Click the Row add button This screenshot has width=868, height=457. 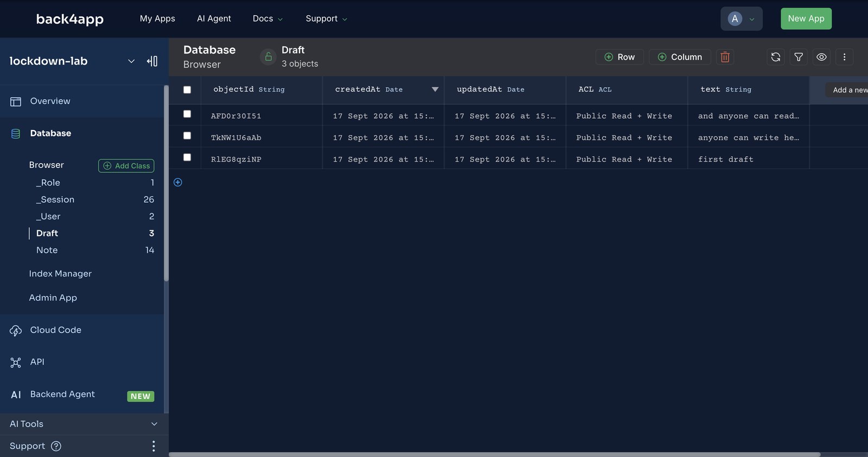coord(620,57)
